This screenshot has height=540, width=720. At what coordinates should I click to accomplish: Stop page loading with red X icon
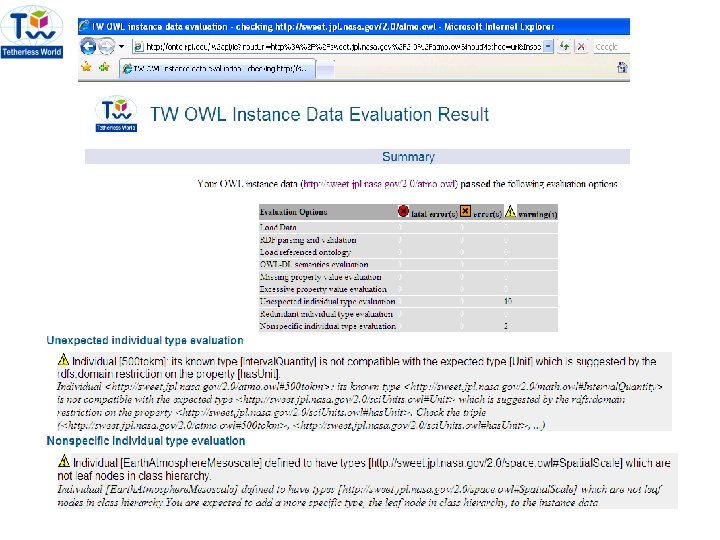tap(581, 46)
